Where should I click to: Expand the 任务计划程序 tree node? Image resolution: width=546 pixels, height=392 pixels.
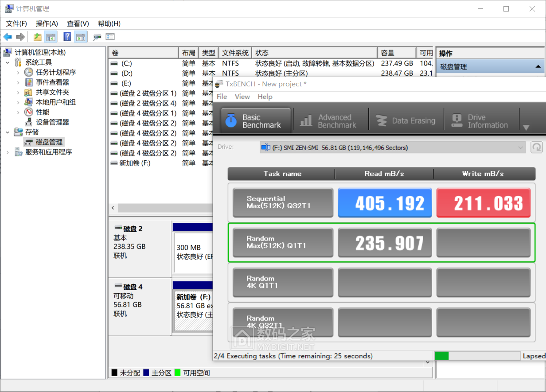tap(18, 72)
